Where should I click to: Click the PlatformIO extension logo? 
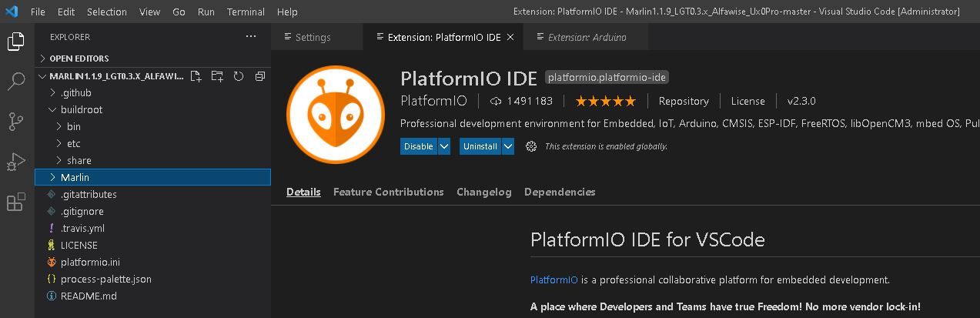click(335, 115)
